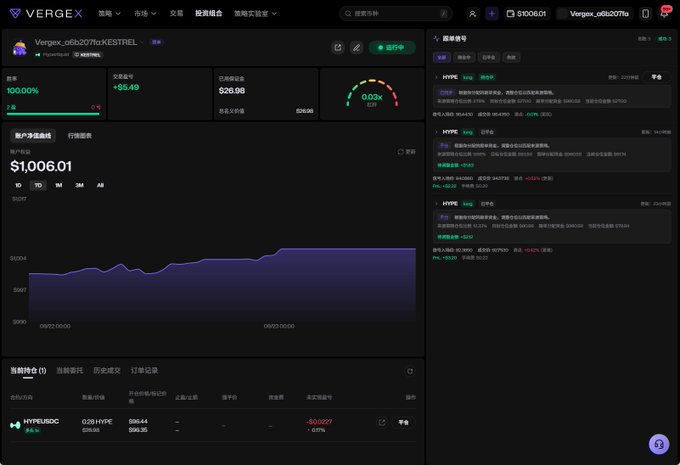Click the long tag on first HYPE signal

[468, 77]
